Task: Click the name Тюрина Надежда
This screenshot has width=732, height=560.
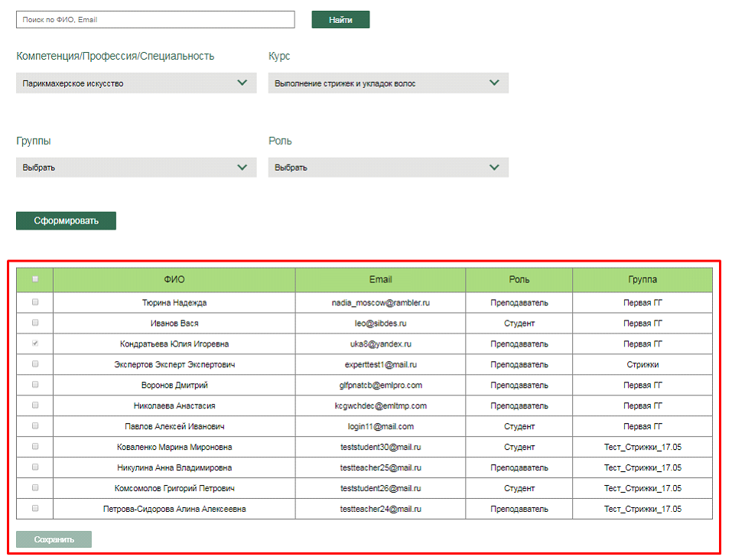Action: 174,303
